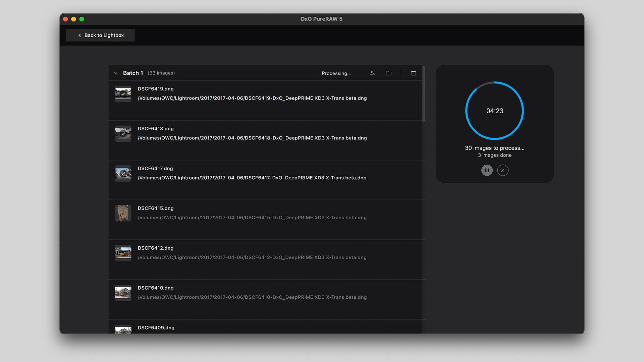Collapse Batch 1 with chevron
This screenshot has height=362, width=644.
pos(116,73)
